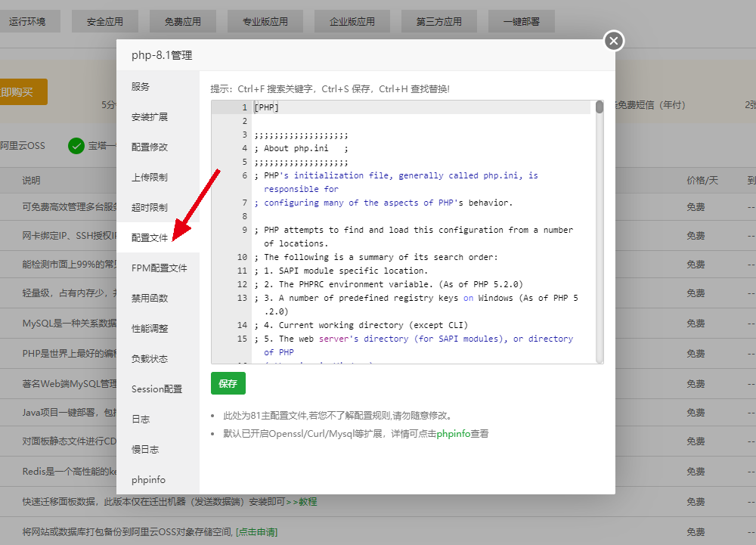Click the editor's vertical scrollbar thumb
Viewport: 756px width, 545px height.
600,107
